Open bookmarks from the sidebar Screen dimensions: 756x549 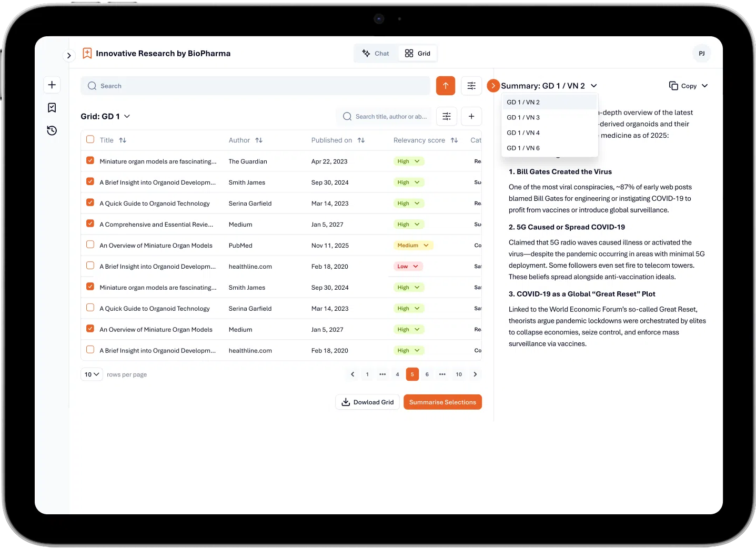pos(52,107)
